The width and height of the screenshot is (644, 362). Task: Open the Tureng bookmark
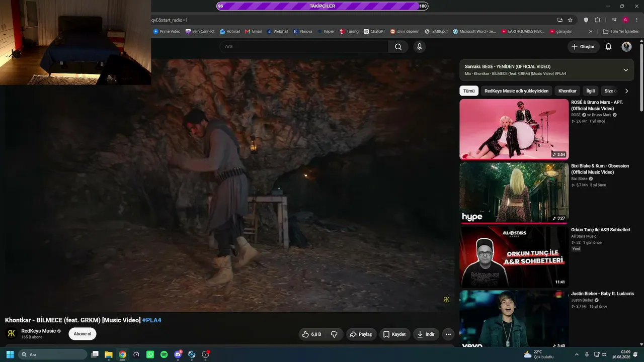(349, 31)
